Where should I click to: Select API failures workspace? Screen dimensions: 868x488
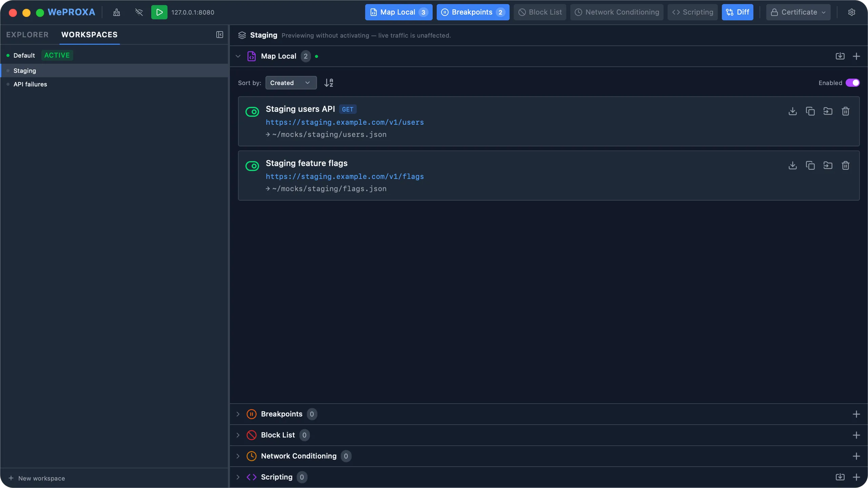tap(114, 84)
